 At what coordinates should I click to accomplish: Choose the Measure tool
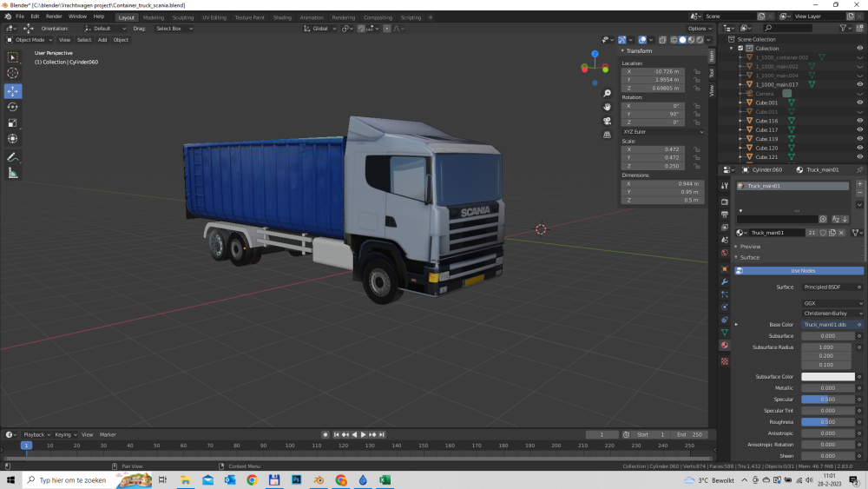13,173
